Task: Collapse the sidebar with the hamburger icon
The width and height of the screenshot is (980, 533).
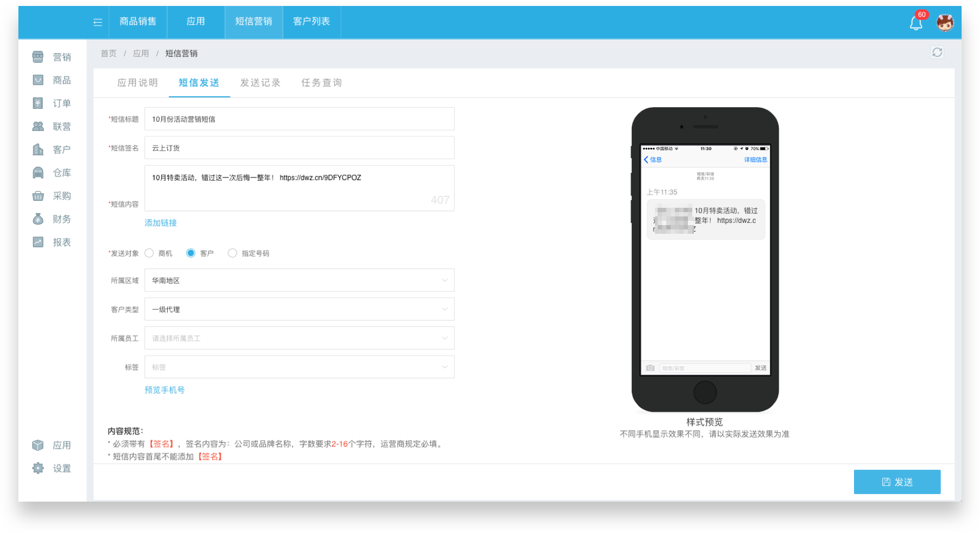Action: tap(98, 22)
